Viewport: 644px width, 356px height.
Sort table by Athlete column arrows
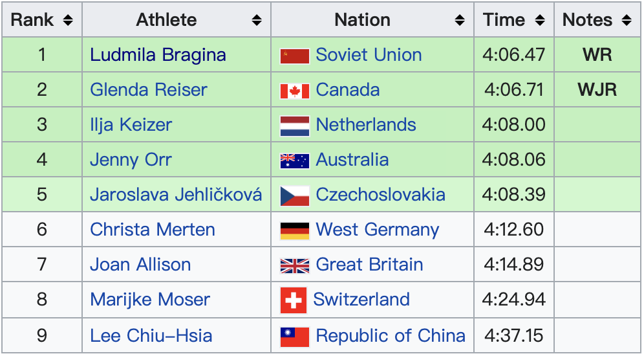[x=257, y=20]
